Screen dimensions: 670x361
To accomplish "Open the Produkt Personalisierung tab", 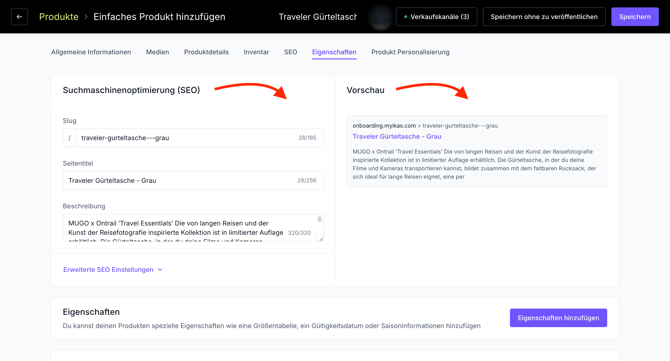I will (x=410, y=52).
